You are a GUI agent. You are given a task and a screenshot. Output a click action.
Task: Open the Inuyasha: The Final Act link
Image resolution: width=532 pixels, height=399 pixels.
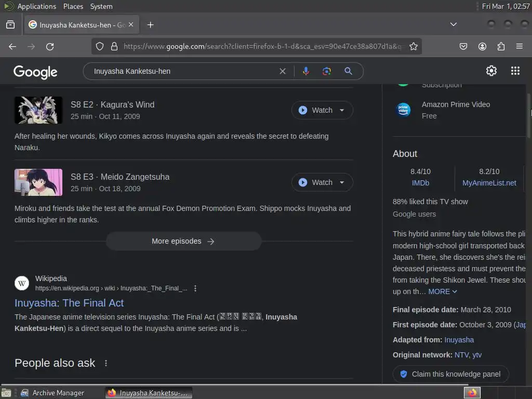pyautogui.click(x=69, y=303)
